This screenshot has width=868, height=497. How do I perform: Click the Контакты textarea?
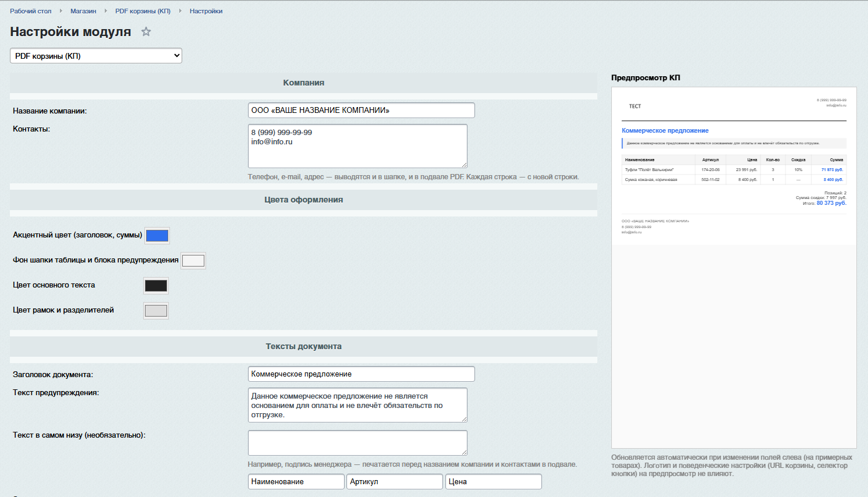[357, 146]
